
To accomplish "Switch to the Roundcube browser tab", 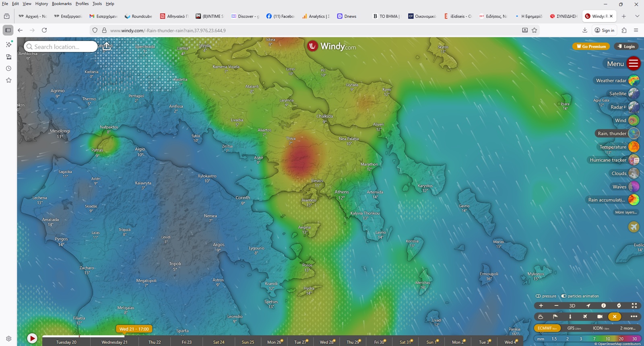I will 138,16.
